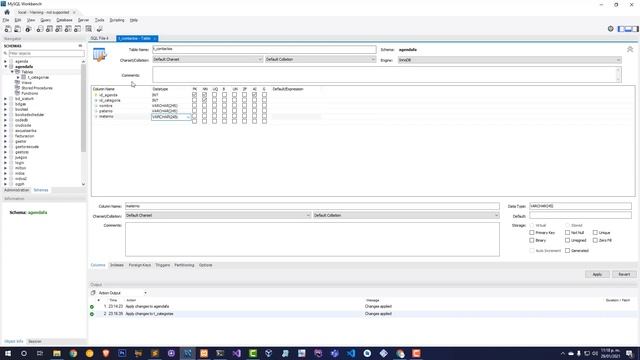Image resolution: width=640 pixels, height=360 pixels.
Task: Collapse the table header with double-arrow icon
Action: point(630,49)
